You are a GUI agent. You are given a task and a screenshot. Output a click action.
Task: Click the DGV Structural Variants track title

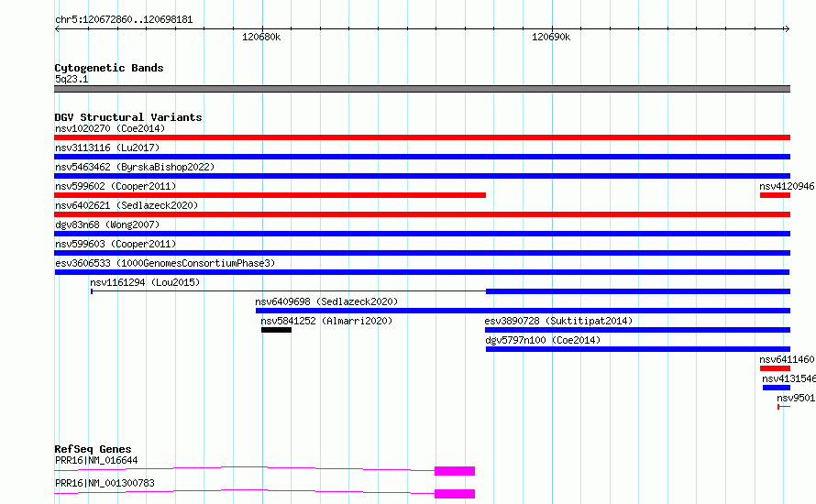128,117
